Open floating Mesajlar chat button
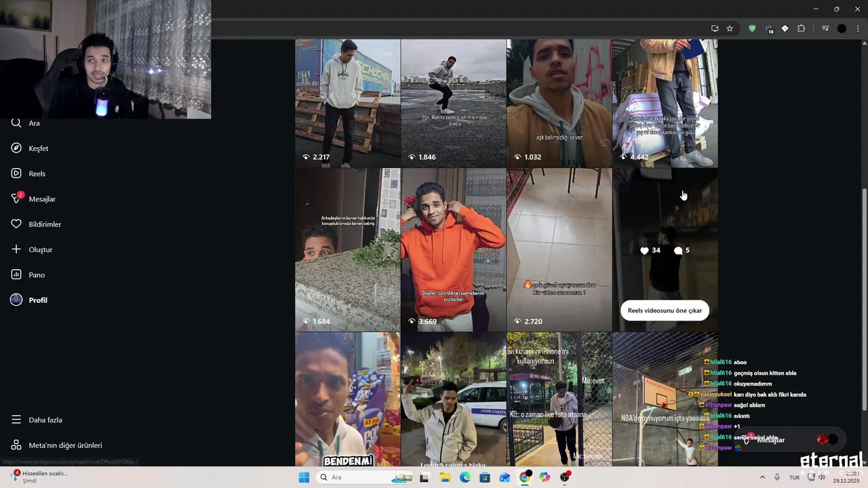 tap(792, 440)
